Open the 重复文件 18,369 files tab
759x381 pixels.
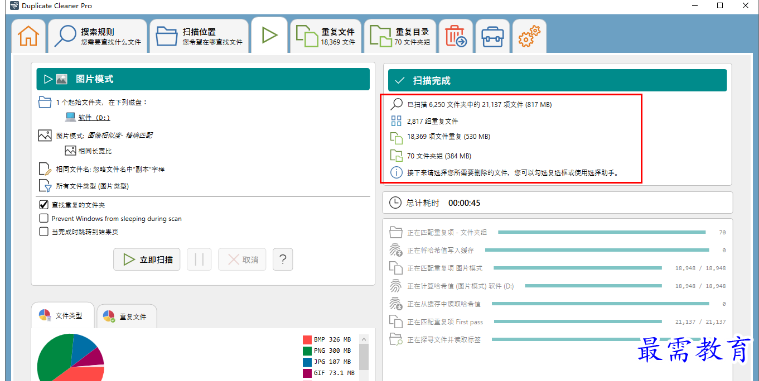point(326,36)
